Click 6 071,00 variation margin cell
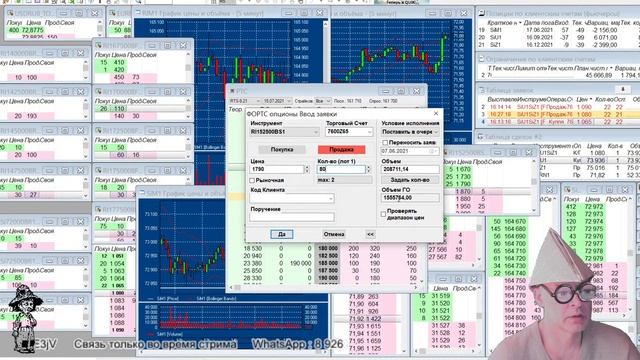This screenshot has height=360, width=640. (x=605, y=38)
